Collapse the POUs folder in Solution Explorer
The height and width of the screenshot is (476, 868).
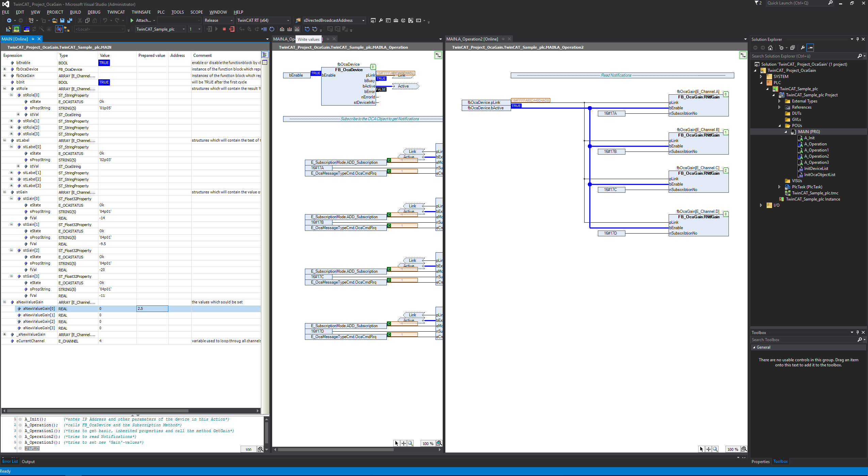pyautogui.click(x=780, y=126)
